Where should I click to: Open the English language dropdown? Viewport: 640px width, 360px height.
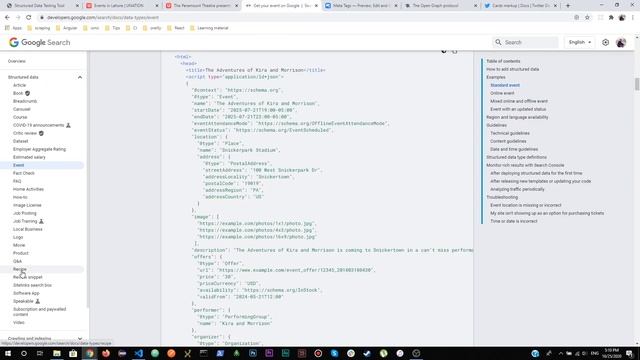tap(580, 42)
